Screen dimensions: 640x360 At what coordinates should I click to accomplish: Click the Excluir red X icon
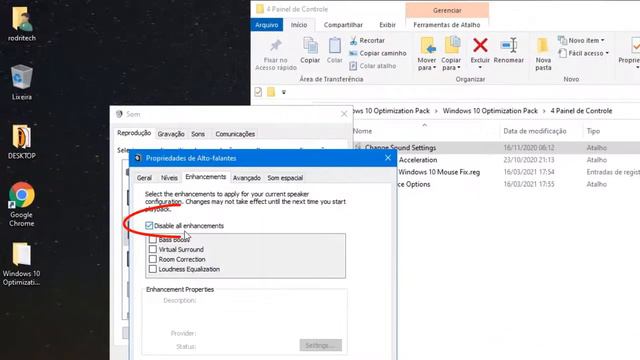(x=480, y=45)
